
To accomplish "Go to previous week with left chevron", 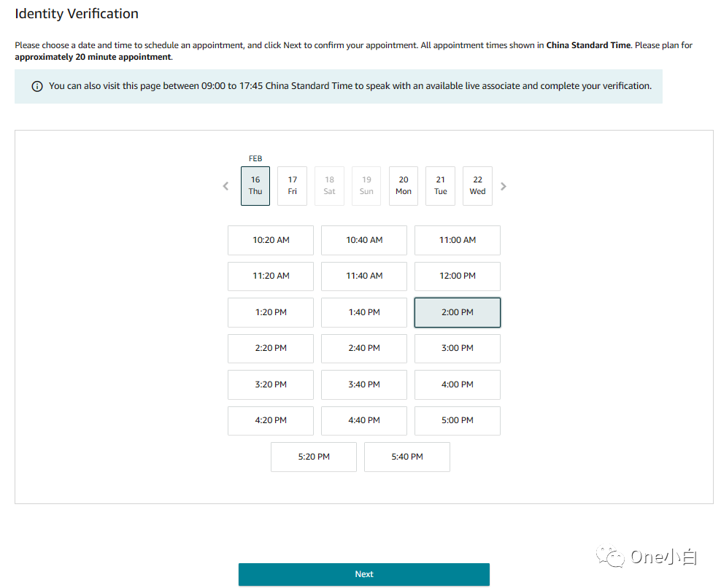I will (225, 186).
